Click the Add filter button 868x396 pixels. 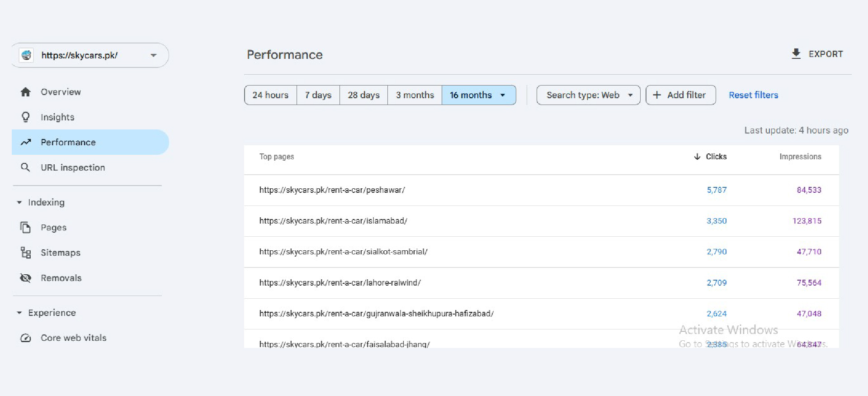[680, 95]
